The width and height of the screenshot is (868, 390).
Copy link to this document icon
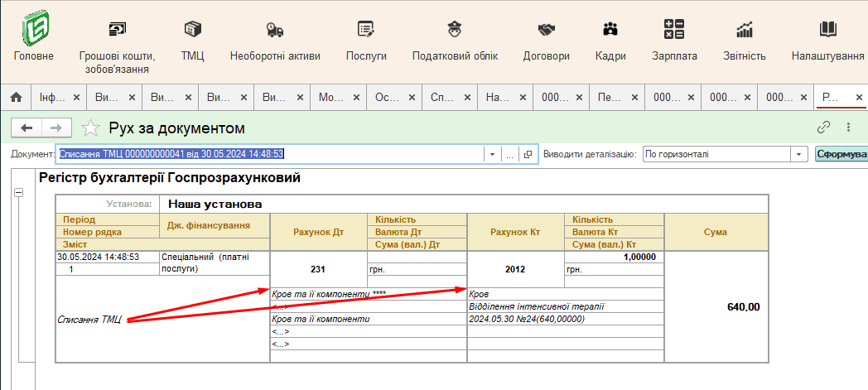point(823,128)
